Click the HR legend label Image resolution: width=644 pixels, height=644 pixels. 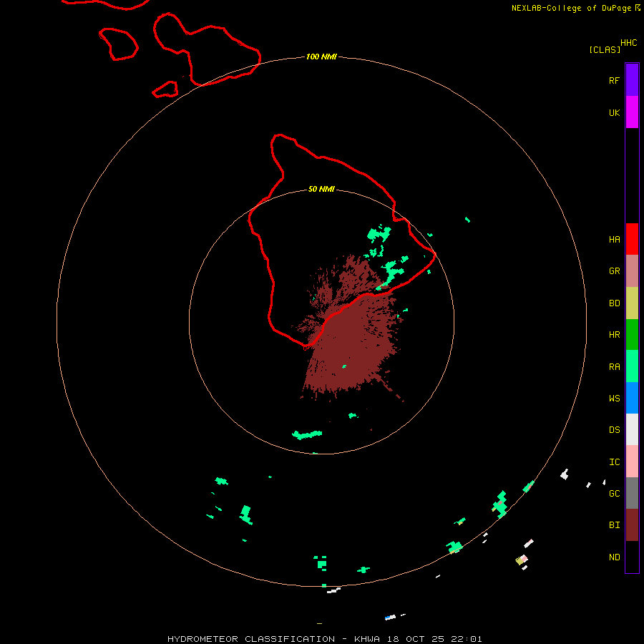click(x=614, y=335)
